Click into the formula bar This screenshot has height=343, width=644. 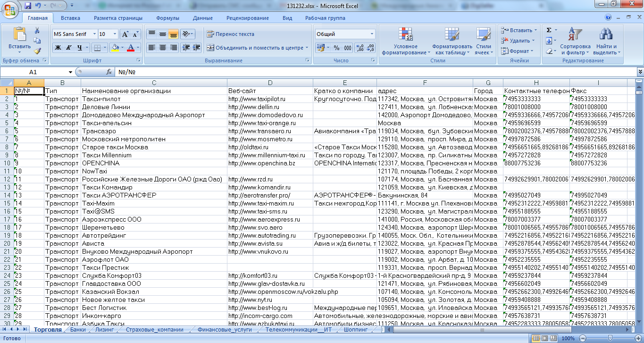pos(375,72)
